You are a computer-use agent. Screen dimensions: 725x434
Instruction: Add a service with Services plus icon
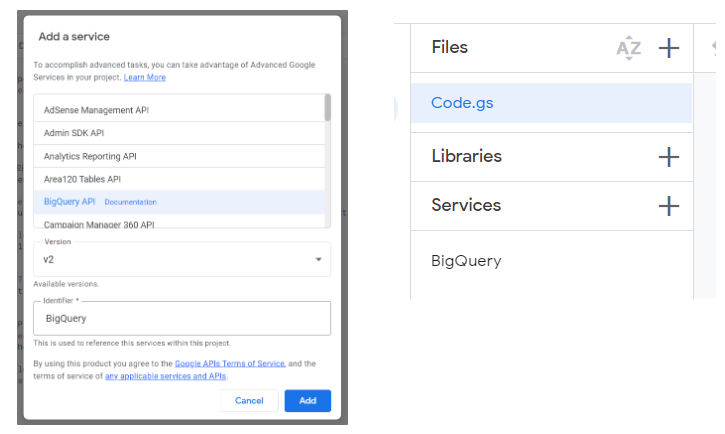point(669,206)
